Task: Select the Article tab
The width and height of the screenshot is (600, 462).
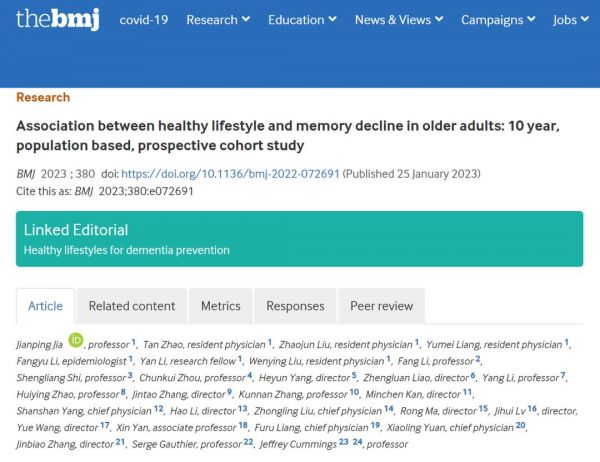Action: [x=45, y=306]
